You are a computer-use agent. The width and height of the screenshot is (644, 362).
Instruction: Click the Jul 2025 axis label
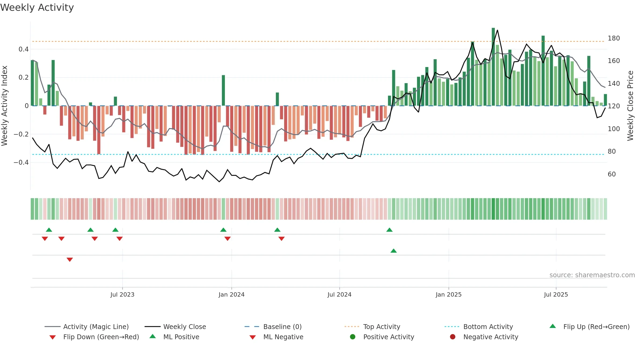[556, 294]
